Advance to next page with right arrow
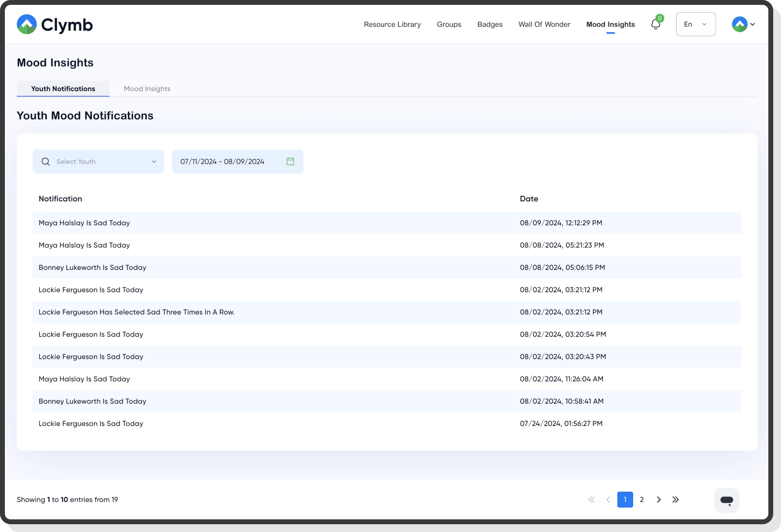Screen dimensions: 781x532 658,499
